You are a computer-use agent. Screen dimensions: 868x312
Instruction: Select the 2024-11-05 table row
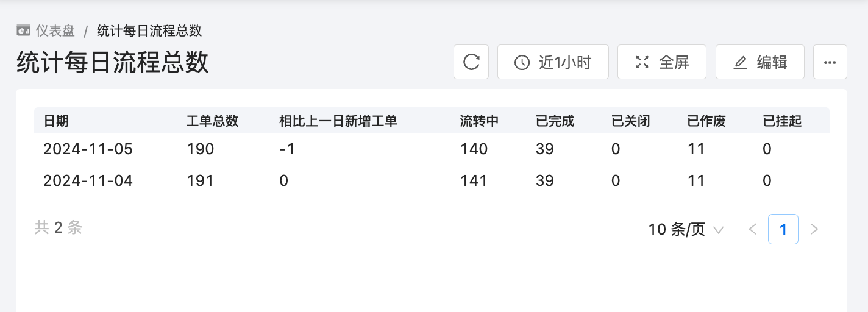[432, 149]
